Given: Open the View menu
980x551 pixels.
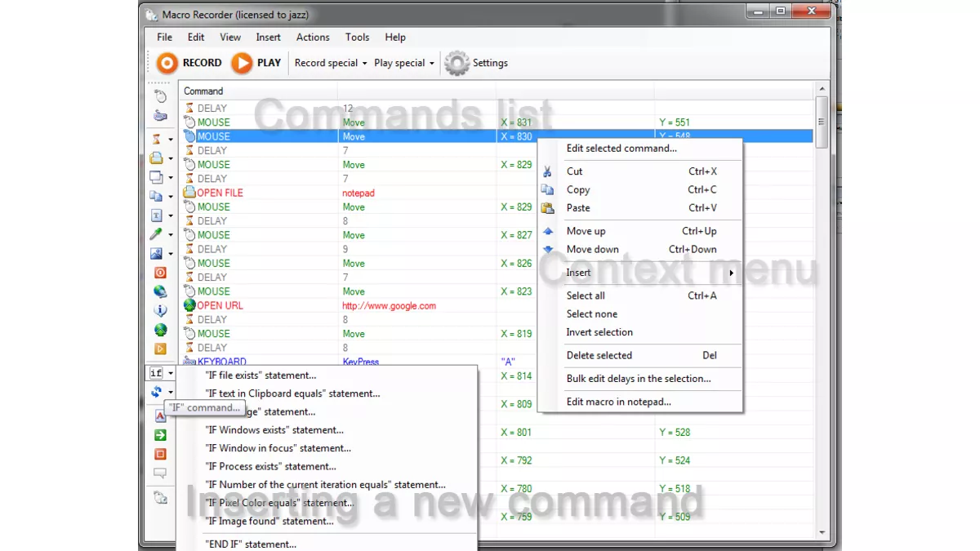Looking at the screenshot, I should click(230, 37).
